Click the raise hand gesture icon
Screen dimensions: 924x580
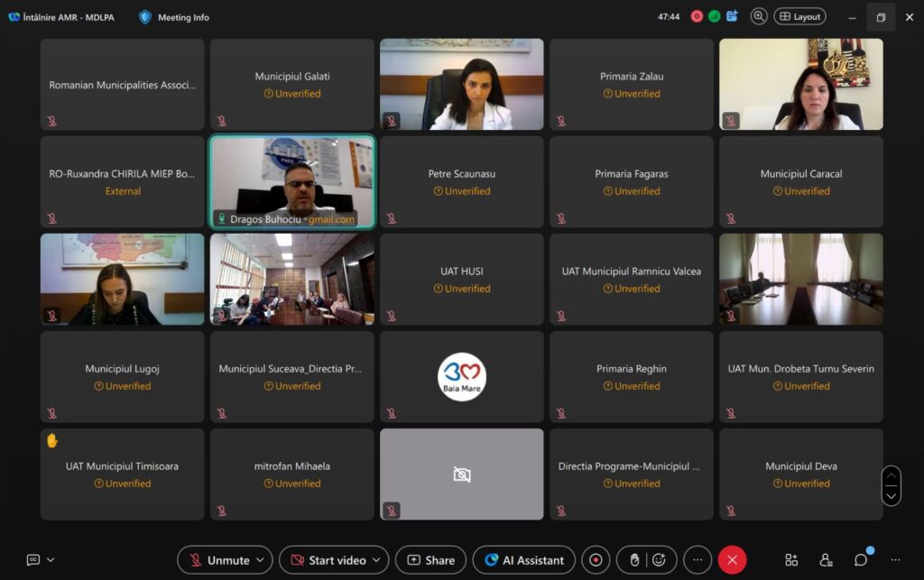(x=634, y=560)
